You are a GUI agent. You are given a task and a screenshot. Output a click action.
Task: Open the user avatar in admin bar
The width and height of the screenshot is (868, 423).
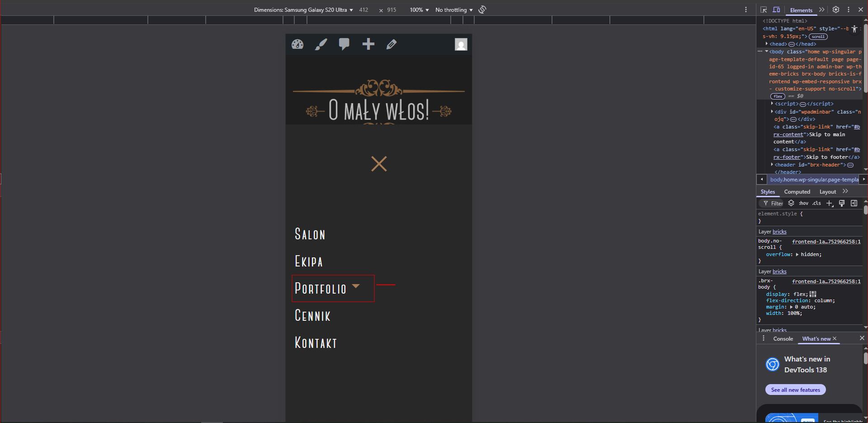(x=461, y=44)
